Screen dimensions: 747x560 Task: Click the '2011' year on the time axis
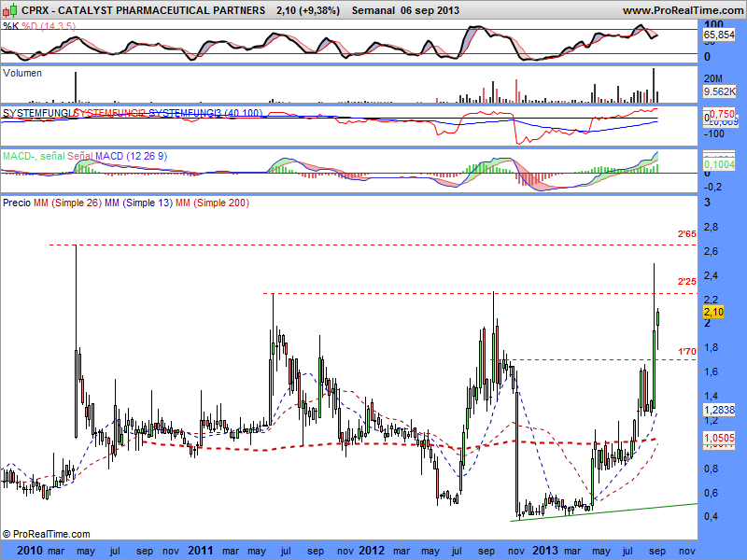coord(201,551)
